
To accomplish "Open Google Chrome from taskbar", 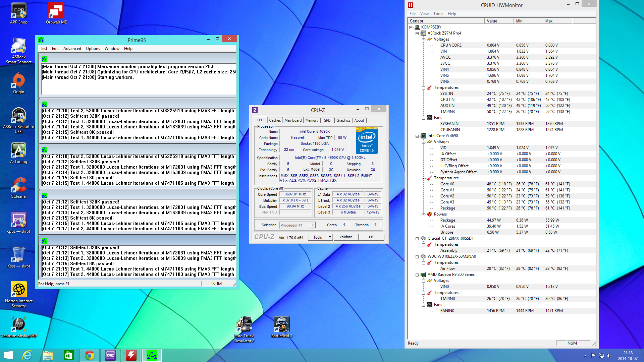I will point(90,355).
